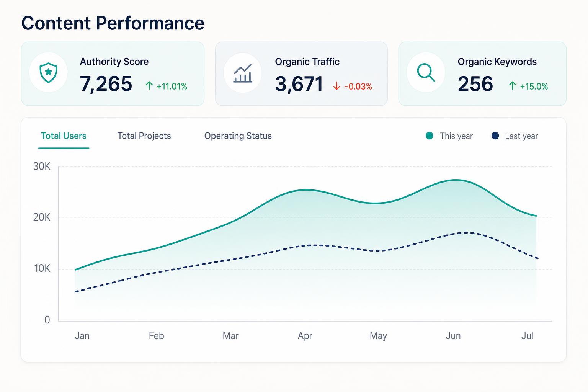The width and height of the screenshot is (588, 392).
Task: Click the Jun x-axis label
Action: pyautogui.click(x=453, y=336)
